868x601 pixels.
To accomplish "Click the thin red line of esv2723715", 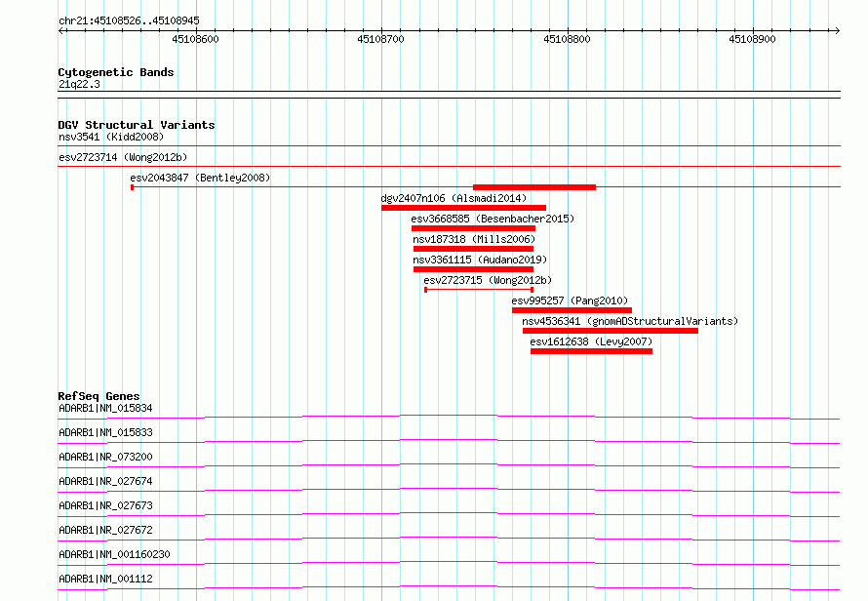I will click(479, 290).
